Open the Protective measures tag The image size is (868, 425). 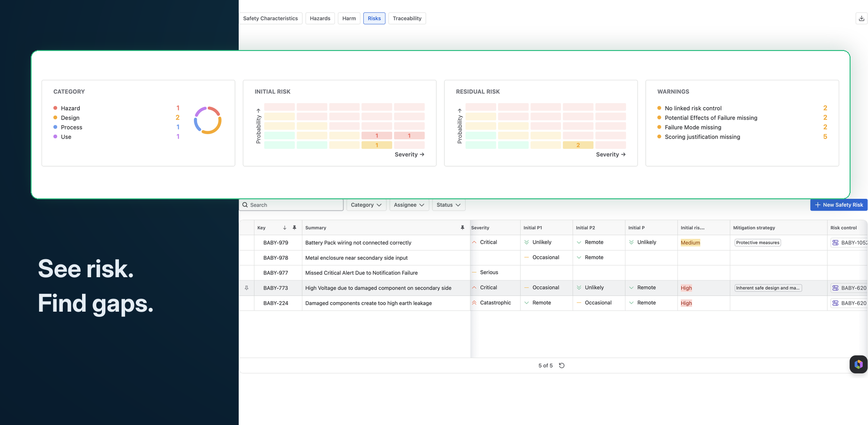[758, 243]
